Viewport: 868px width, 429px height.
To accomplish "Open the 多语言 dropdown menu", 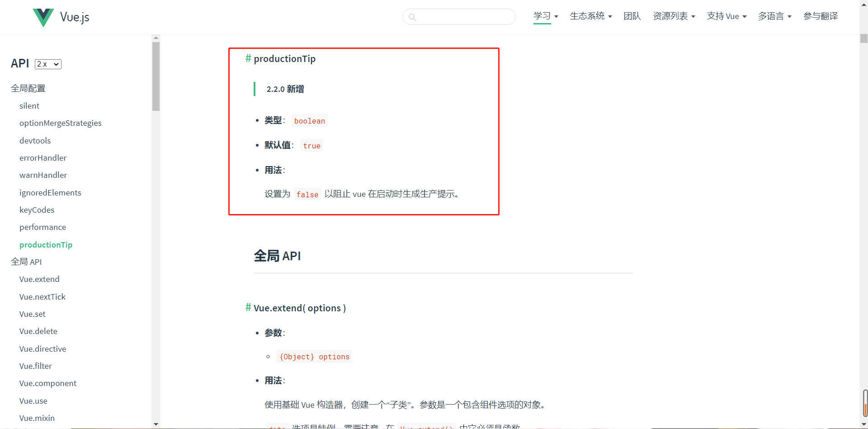I will tap(775, 16).
